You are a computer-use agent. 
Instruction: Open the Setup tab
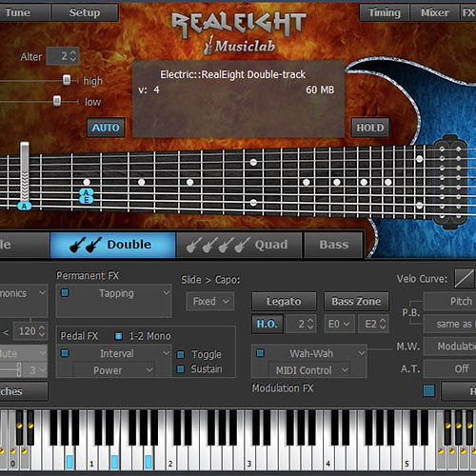pos(85,12)
